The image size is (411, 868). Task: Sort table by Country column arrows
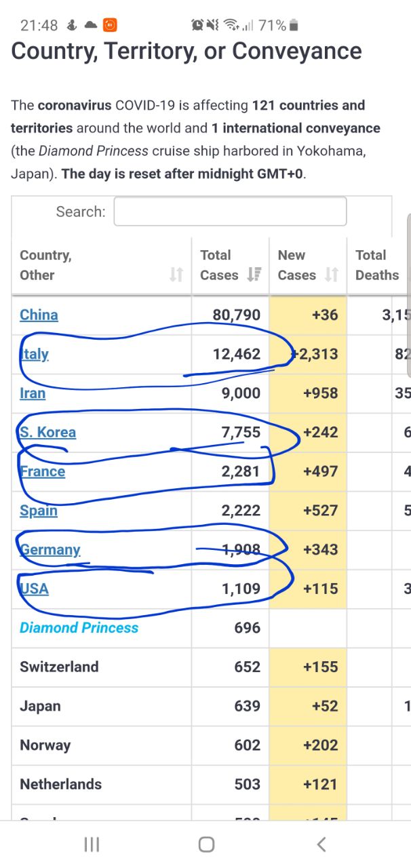[176, 275]
